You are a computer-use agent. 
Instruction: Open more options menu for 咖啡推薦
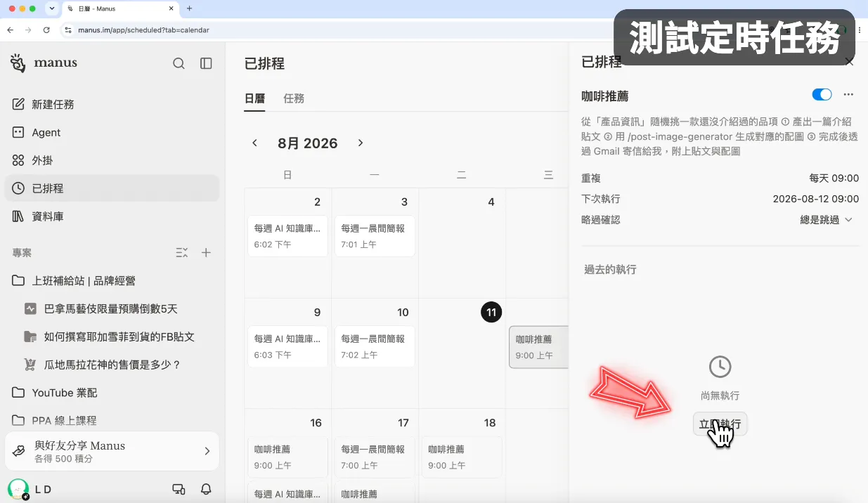tap(848, 95)
